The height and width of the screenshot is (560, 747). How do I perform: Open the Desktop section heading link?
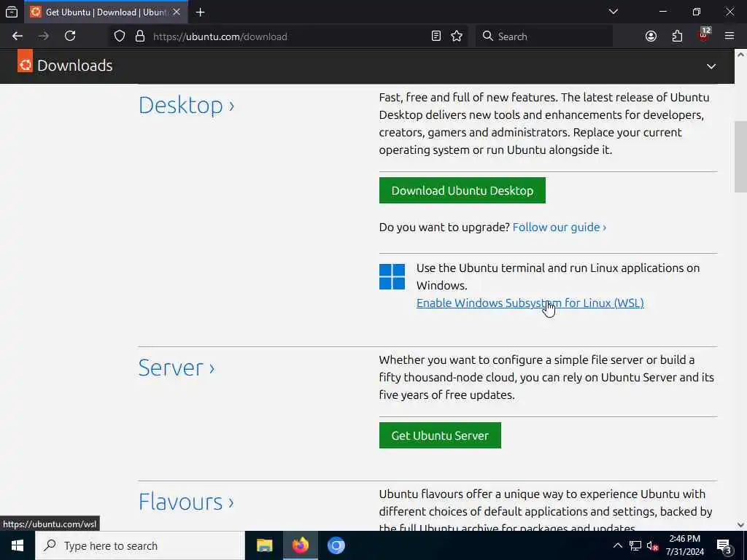click(x=186, y=105)
